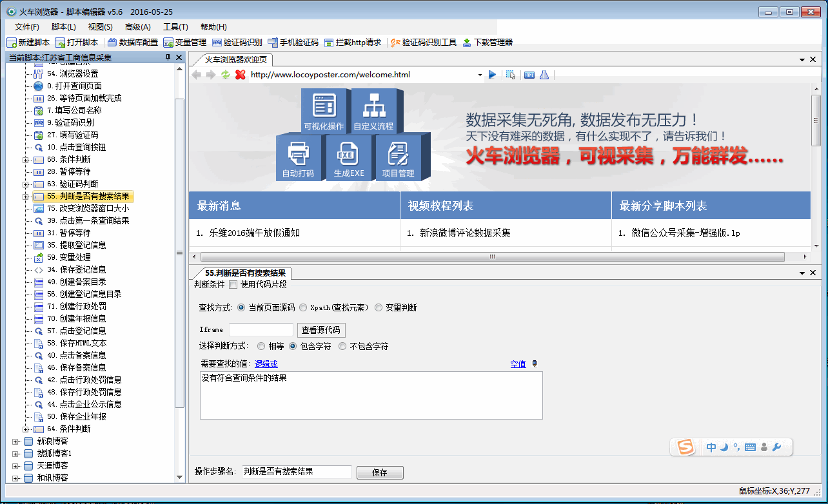
Task: Toggle the 中 Chinese mode on the Sogou bar
Action: click(x=711, y=447)
